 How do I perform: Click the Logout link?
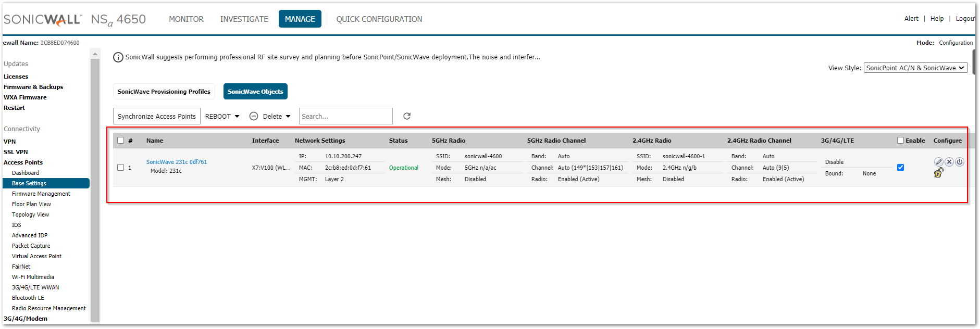click(x=965, y=19)
